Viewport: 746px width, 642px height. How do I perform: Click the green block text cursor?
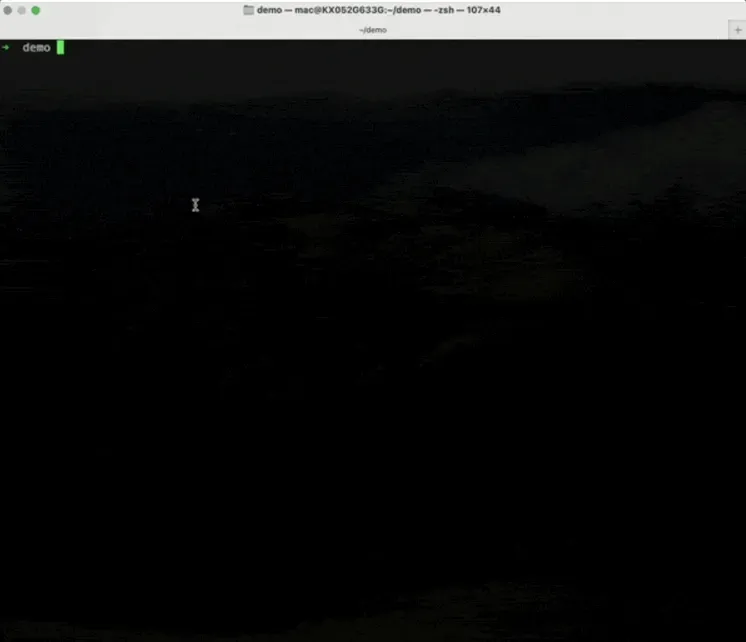click(x=60, y=47)
